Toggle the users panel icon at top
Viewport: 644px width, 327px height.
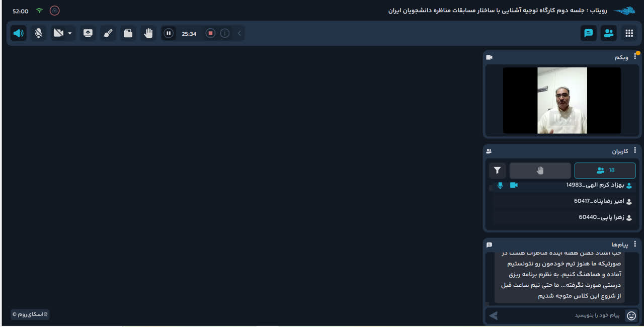point(609,33)
